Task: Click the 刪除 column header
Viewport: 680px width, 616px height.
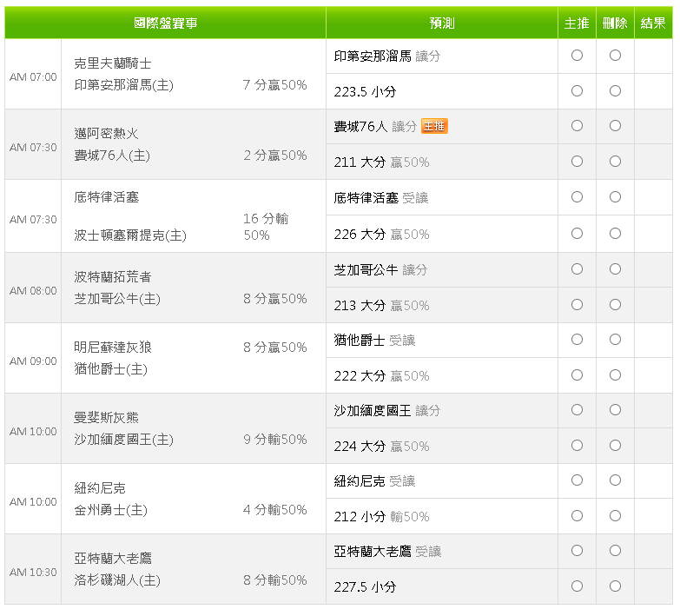Action: point(615,23)
